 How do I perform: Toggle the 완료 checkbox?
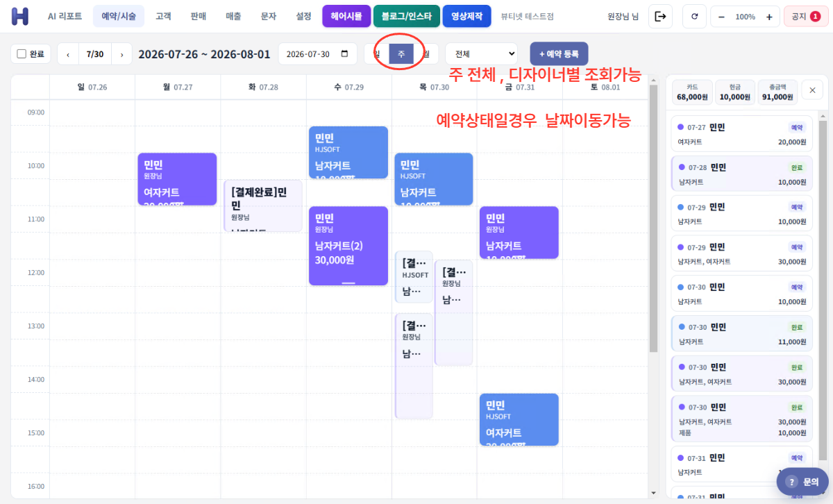[x=22, y=53]
